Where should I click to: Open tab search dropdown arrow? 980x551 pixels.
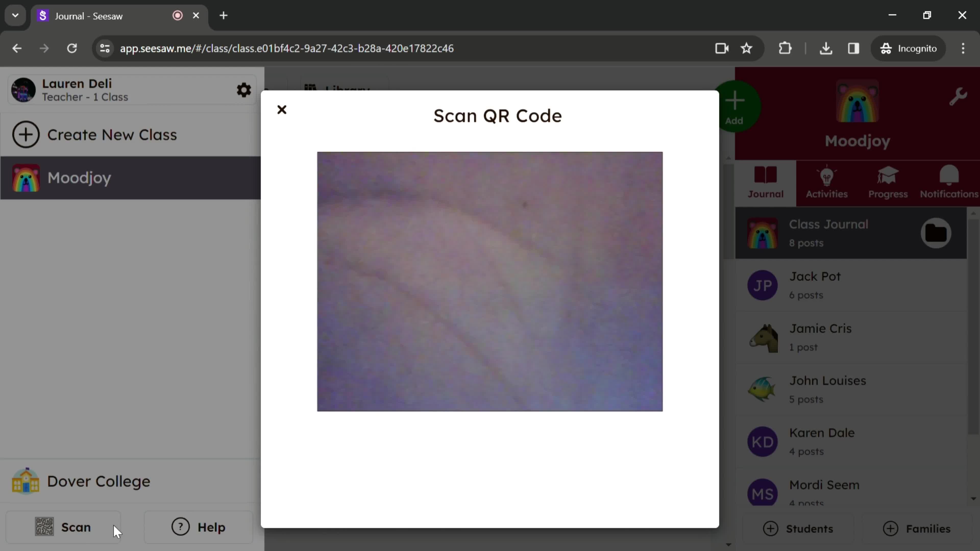pos(15,16)
